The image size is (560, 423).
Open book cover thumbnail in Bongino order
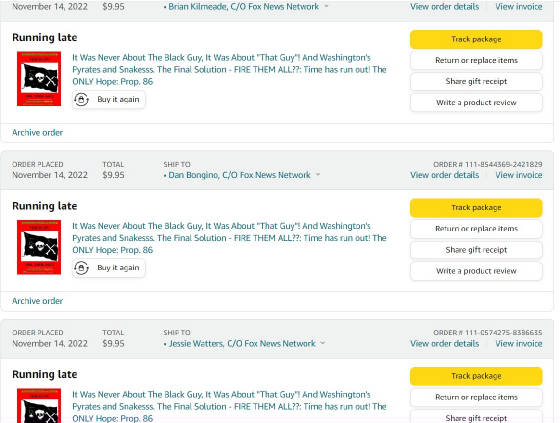point(39,247)
